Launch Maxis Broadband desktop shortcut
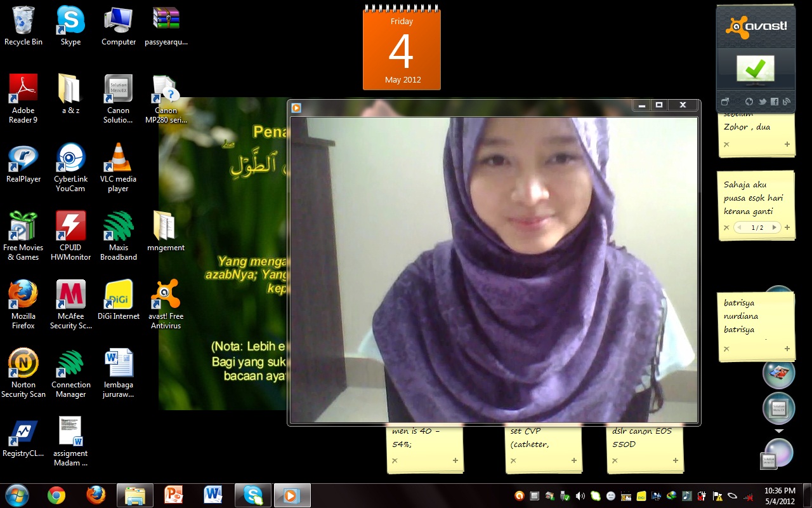 pos(119,236)
